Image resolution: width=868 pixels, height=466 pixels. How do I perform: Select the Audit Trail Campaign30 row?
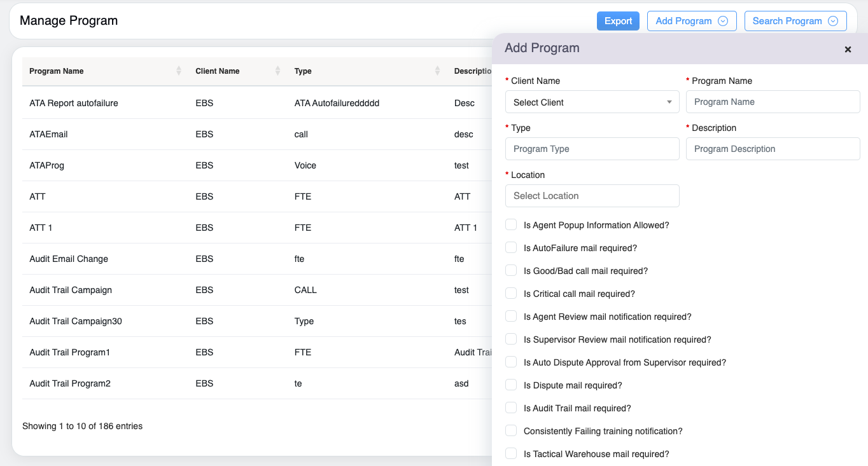[x=76, y=321]
